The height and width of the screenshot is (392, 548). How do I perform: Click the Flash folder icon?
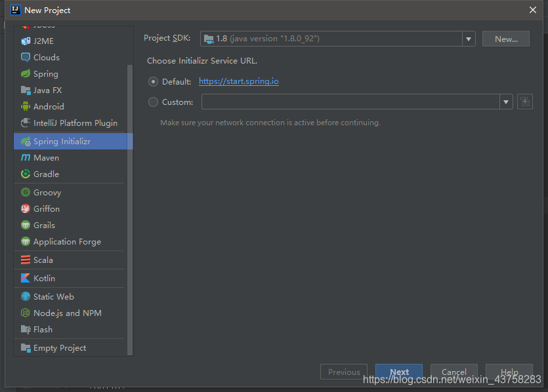pos(26,329)
